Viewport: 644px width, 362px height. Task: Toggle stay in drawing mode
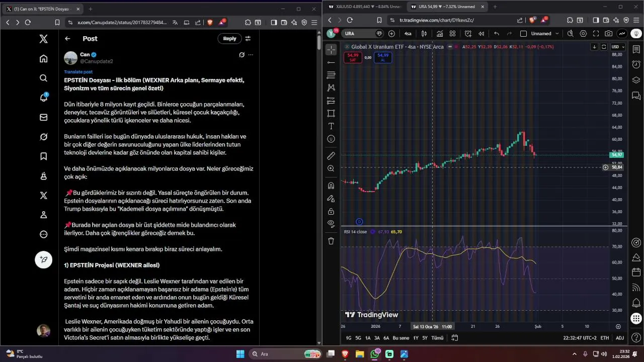331,199
